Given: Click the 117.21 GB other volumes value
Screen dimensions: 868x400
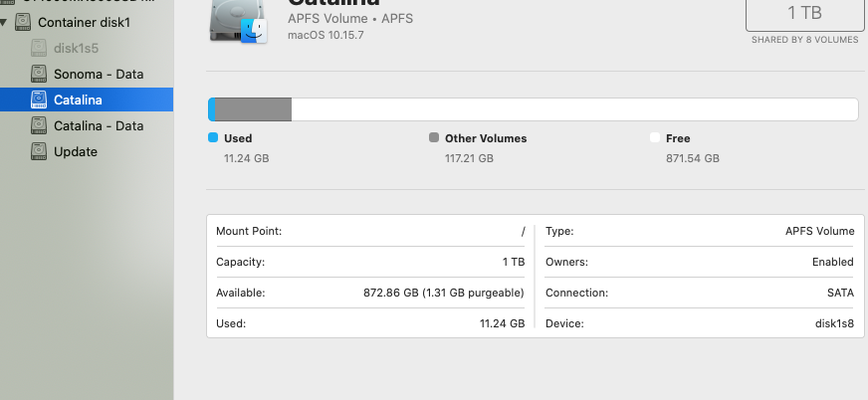Looking at the screenshot, I should 469,158.
